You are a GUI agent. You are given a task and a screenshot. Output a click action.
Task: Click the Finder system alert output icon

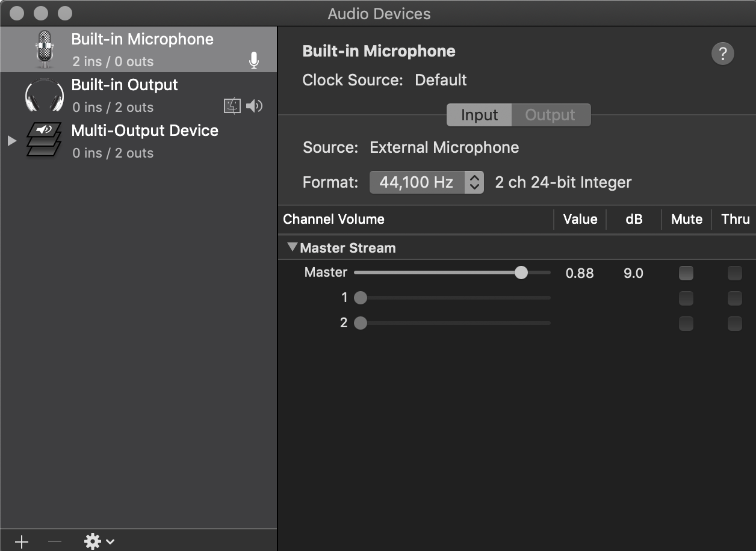[x=232, y=106]
